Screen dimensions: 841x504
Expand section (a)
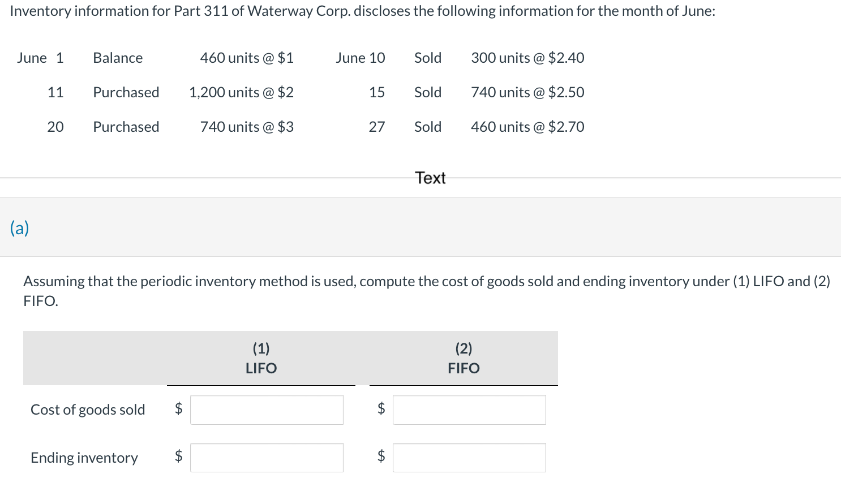point(19,227)
